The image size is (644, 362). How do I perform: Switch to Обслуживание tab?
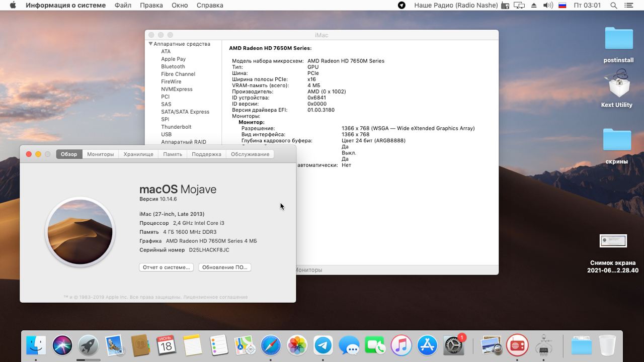tap(250, 154)
